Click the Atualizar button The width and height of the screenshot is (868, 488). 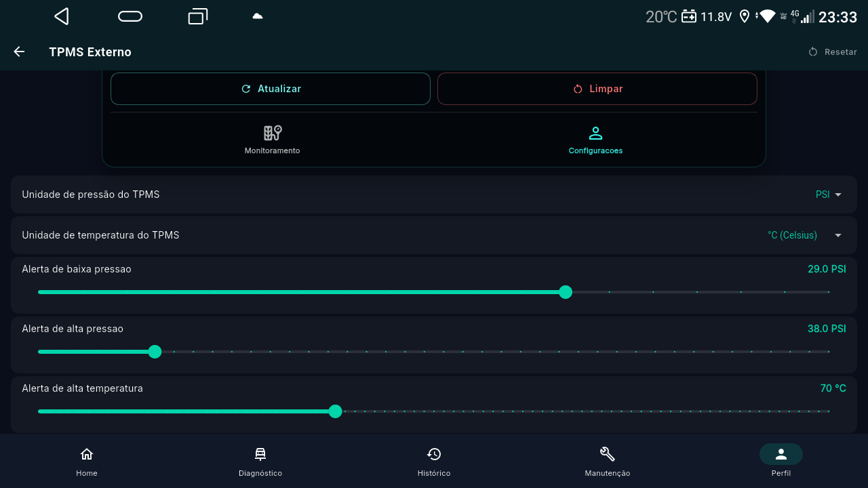pos(271,89)
